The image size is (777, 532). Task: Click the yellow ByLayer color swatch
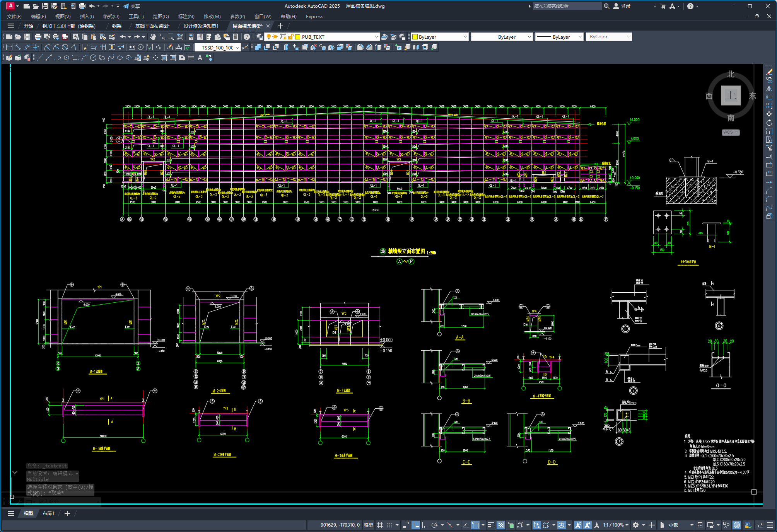coord(415,37)
